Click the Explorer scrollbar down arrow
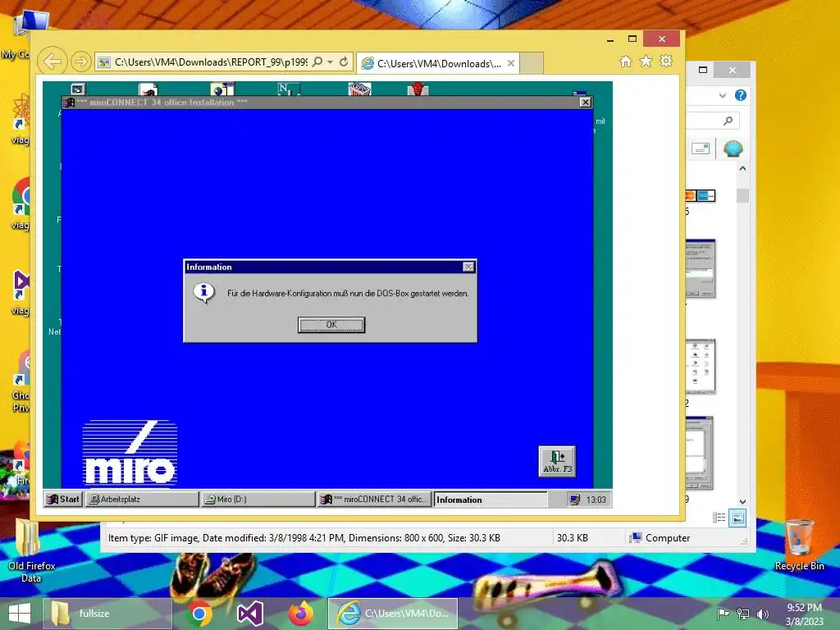Viewport: 840px width, 630px height. 742,502
